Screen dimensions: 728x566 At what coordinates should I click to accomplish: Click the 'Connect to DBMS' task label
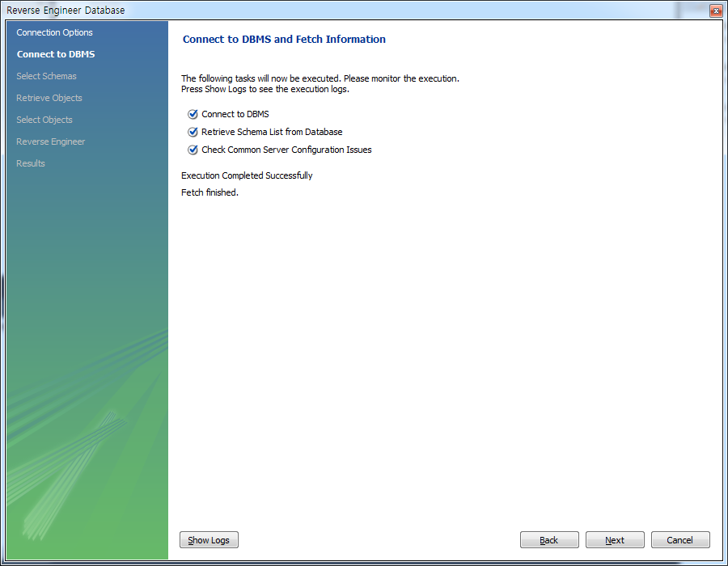coord(235,114)
